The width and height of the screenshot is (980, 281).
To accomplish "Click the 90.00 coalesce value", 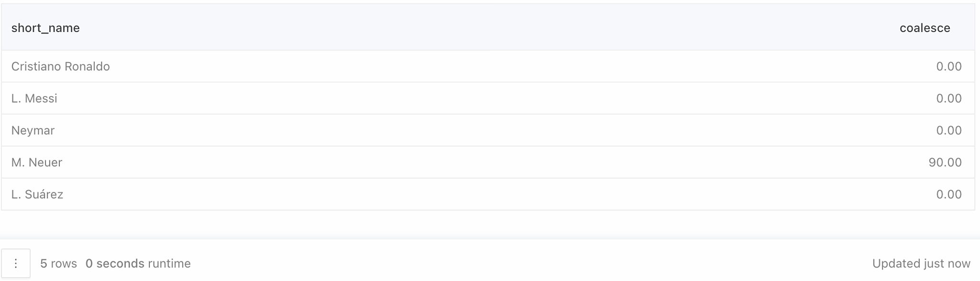I will 945,162.
